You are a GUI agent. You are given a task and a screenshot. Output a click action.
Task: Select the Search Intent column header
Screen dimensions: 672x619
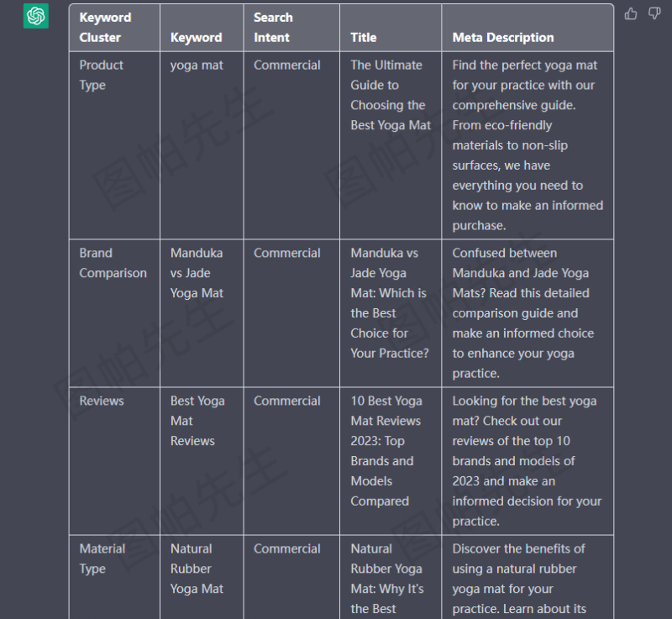pos(273,27)
